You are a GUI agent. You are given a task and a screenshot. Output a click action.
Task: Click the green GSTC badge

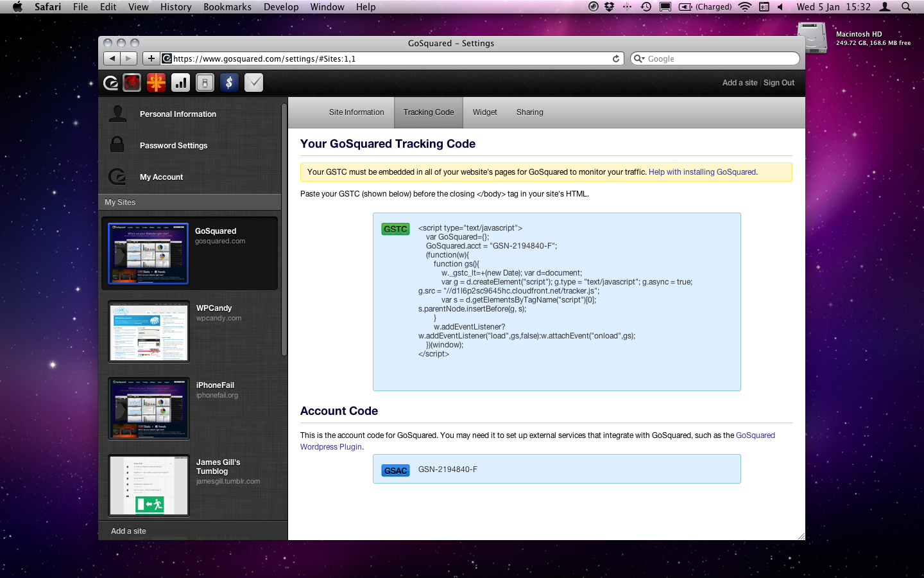pyautogui.click(x=395, y=229)
